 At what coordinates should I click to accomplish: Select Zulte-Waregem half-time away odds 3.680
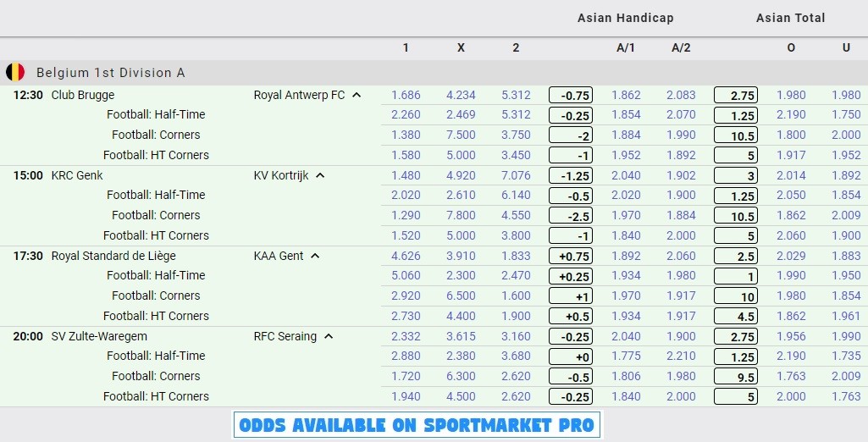pyautogui.click(x=516, y=356)
